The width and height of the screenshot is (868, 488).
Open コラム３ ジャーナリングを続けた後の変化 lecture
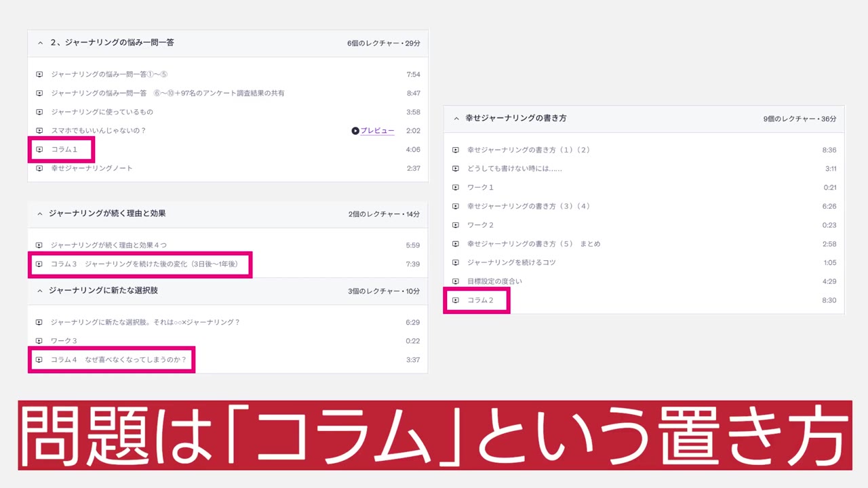144,264
